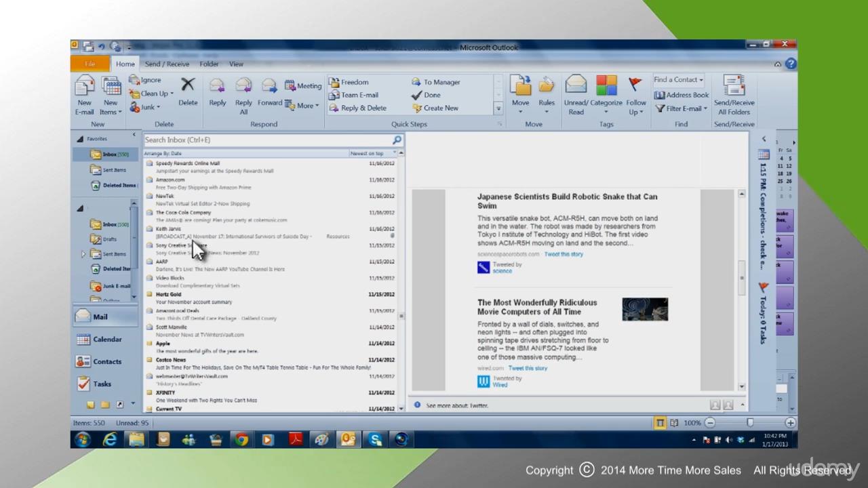Open Outlook Help question mark icon

click(x=791, y=64)
